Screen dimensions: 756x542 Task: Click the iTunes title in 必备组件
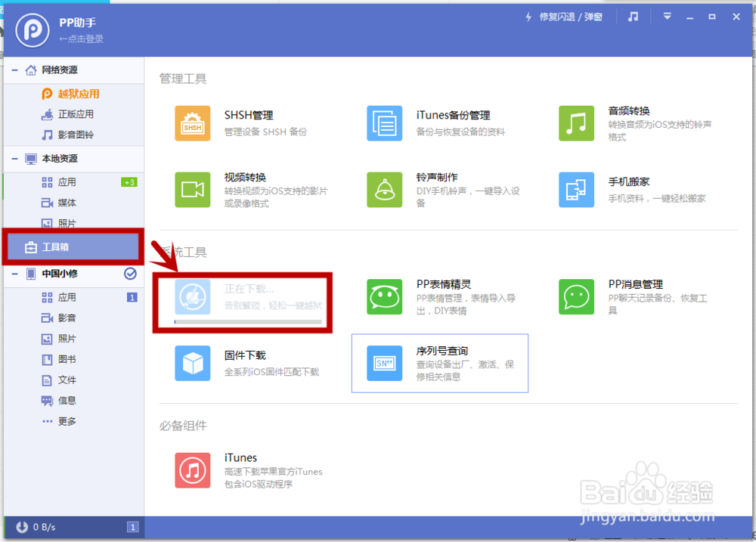pyautogui.click(x=240, y=457)
